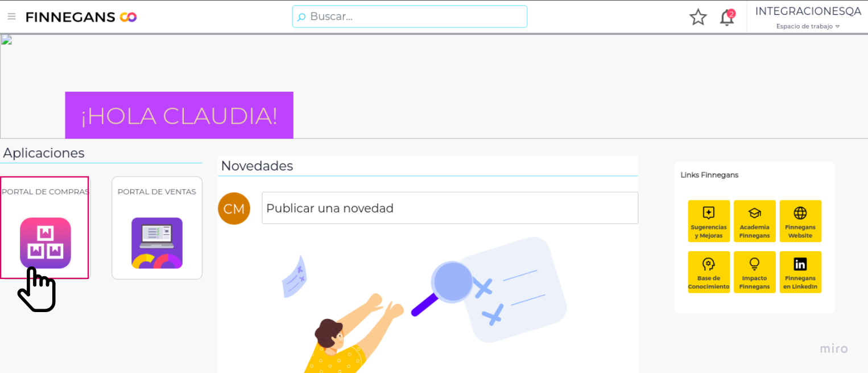
Task: Click the favorites star icon
Action: [x=698, y=17]
